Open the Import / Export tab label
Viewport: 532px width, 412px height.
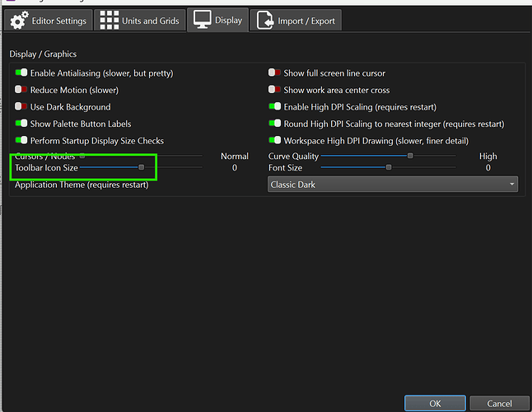pyautogui.click(x=306, y=21)
